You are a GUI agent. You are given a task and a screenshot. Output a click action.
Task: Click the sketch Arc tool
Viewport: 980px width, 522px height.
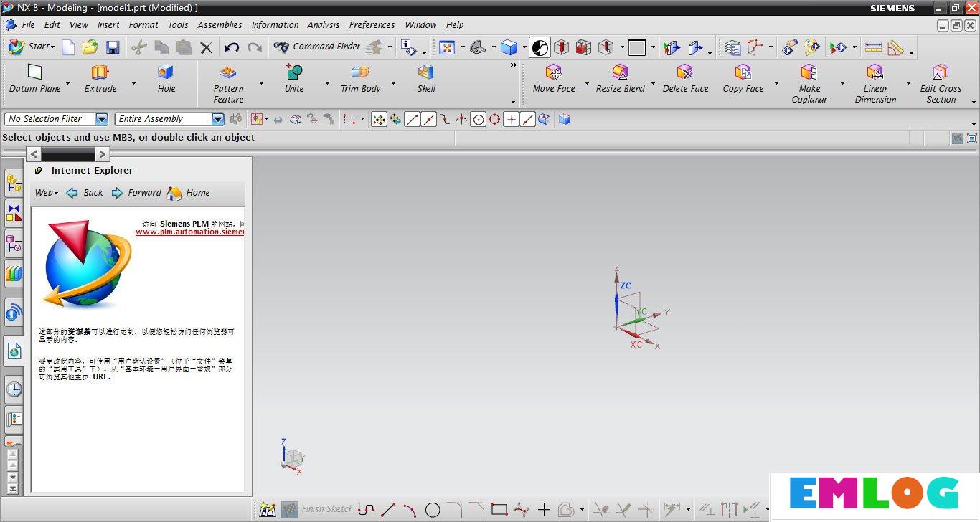tap(410, 510)
